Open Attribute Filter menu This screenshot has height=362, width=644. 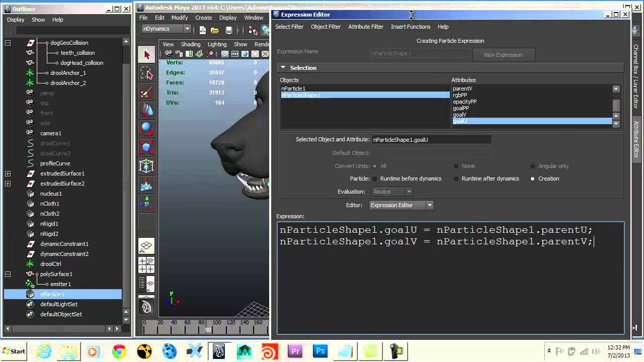click(366, 27)
